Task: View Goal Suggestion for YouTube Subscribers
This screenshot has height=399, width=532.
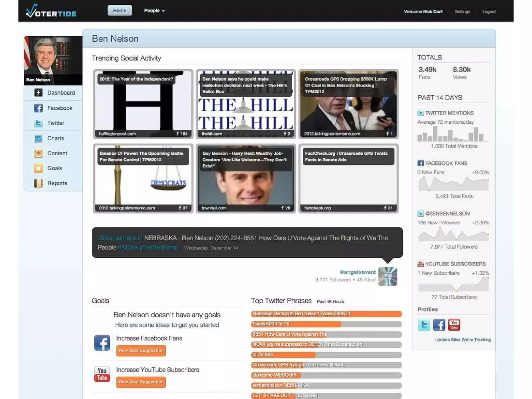Action: pyautogui.click(x=141, y=382)
